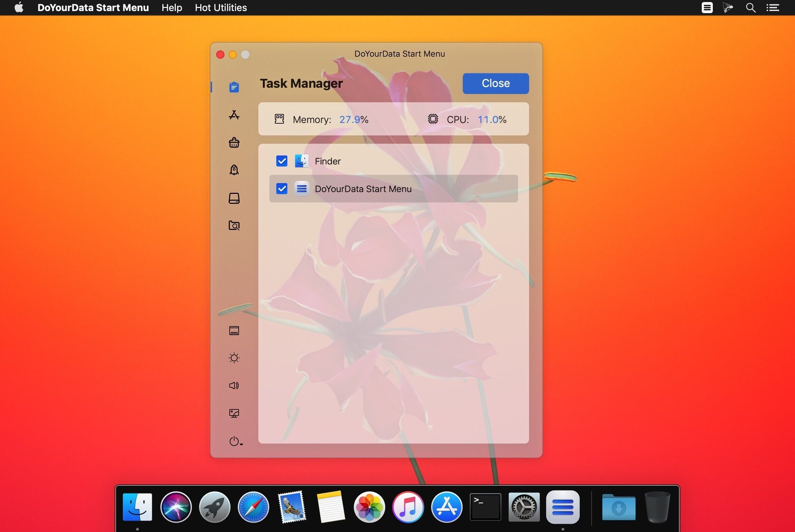Image resolution: width=795 pixels, height=532 pixels.
Task: Click the keyboard panel sidebar icon
Action: [x=234, y=331]
